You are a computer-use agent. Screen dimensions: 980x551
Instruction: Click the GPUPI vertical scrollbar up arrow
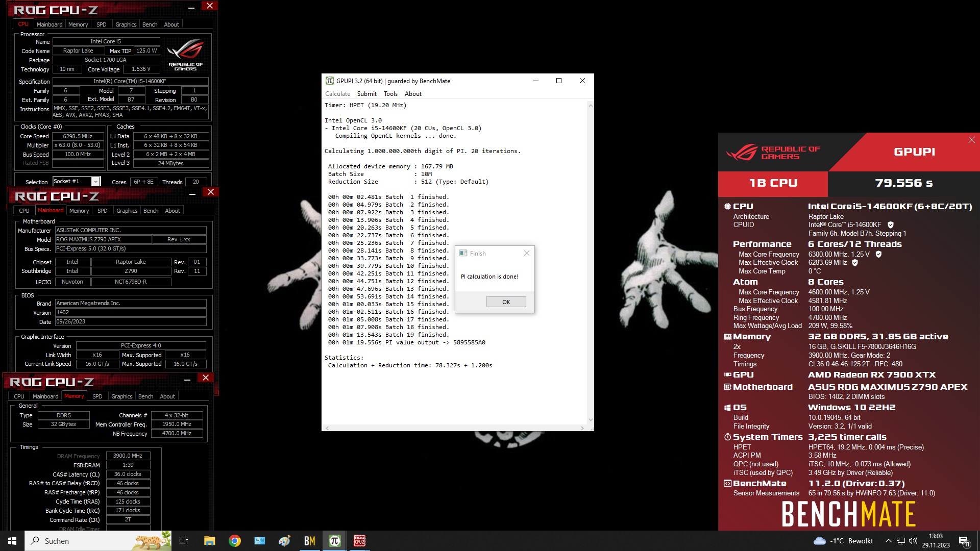[591, 106]
